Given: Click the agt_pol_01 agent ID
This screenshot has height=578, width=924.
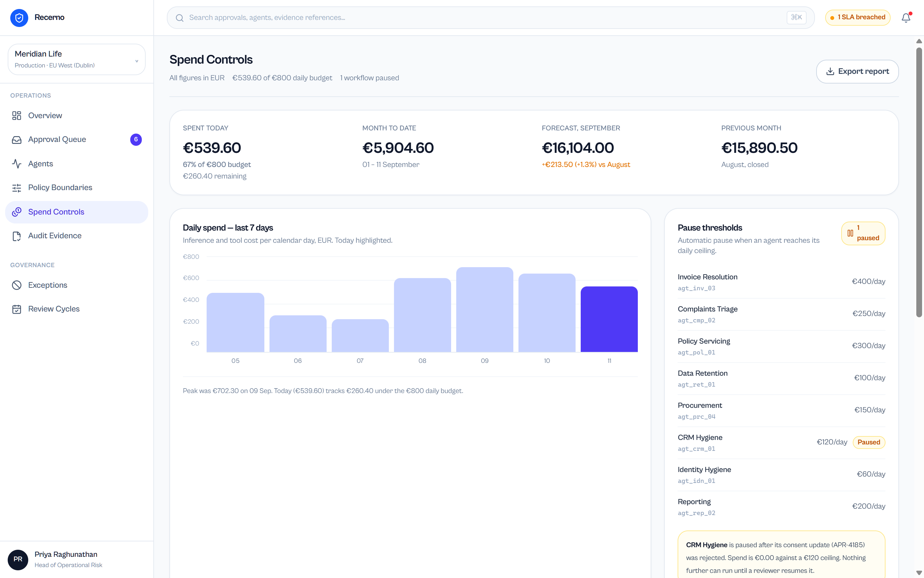Looking at the screenshot, I should point(697,353).
